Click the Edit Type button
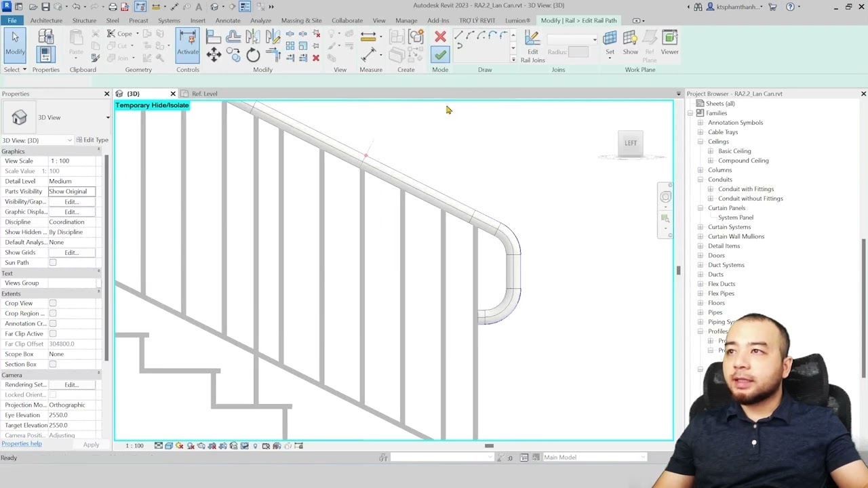868x488 pixels. click(x=92, y=140)
